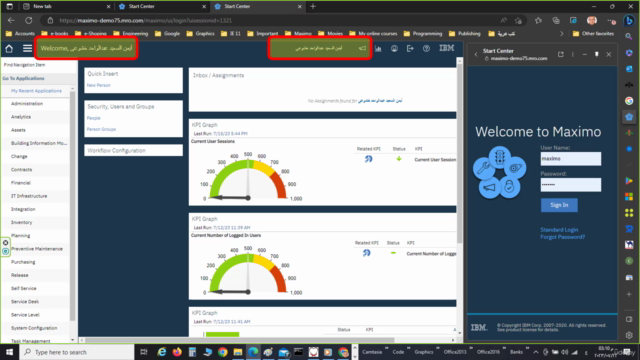Screen dimensions: 640x360
Task: Show hidden system tray icons
Action: (536, 352)
